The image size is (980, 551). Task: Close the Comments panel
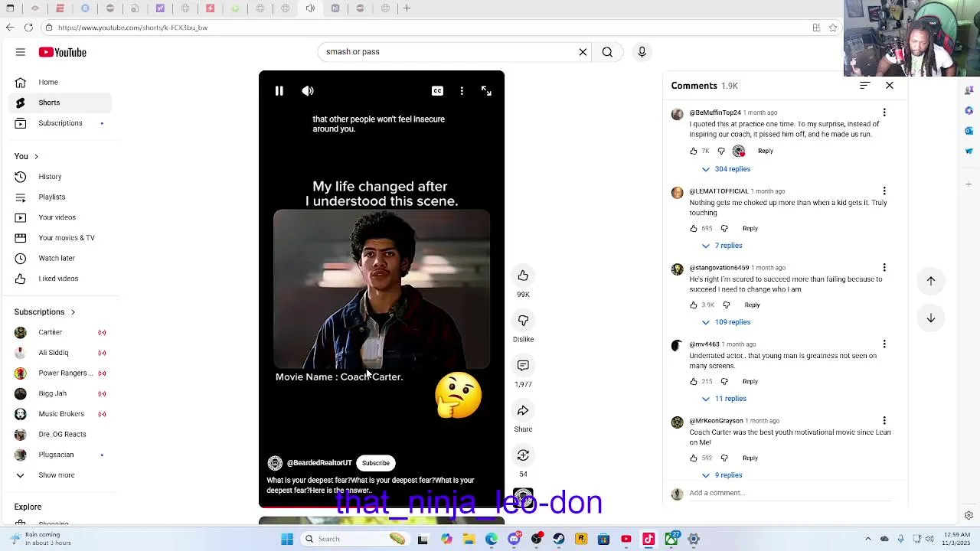[890, 86]
